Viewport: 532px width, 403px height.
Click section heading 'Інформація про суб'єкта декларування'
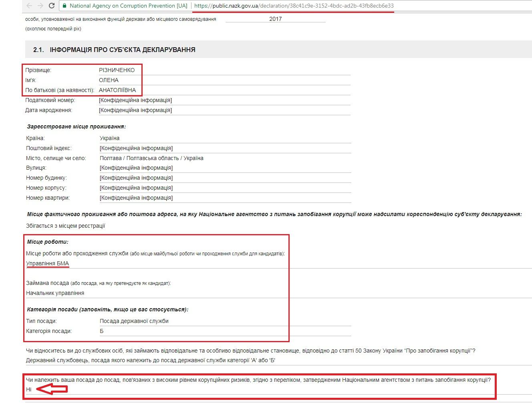(122, 50)
